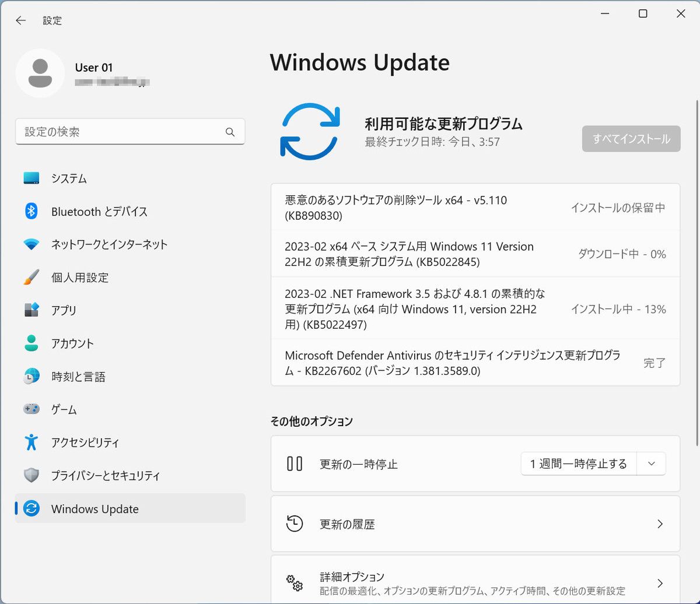Click the Windows Update page title
700x604 pixels.
[x=360, y=62]
